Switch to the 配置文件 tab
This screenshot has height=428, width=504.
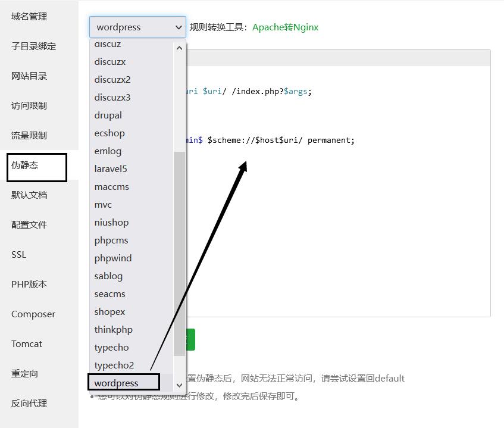(x=29, y=225)
